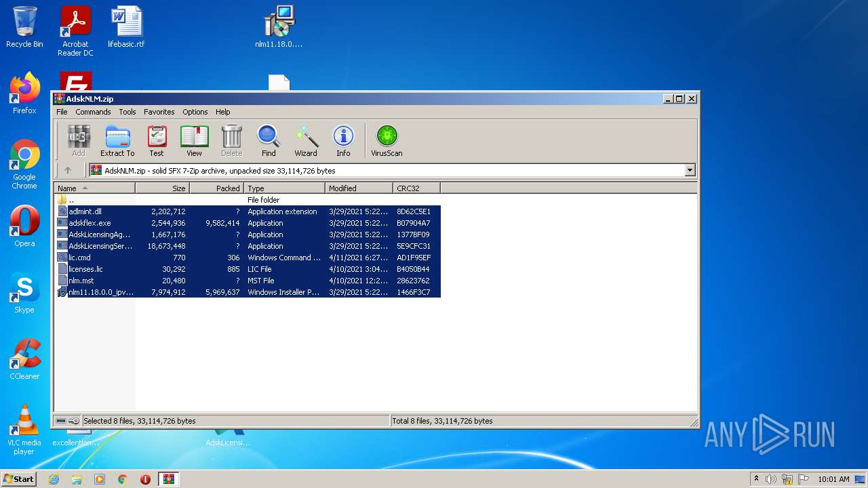This screenshot has width=868, height=488.
Task: Sort by CRC32 column header
Action: pos(417,188)
